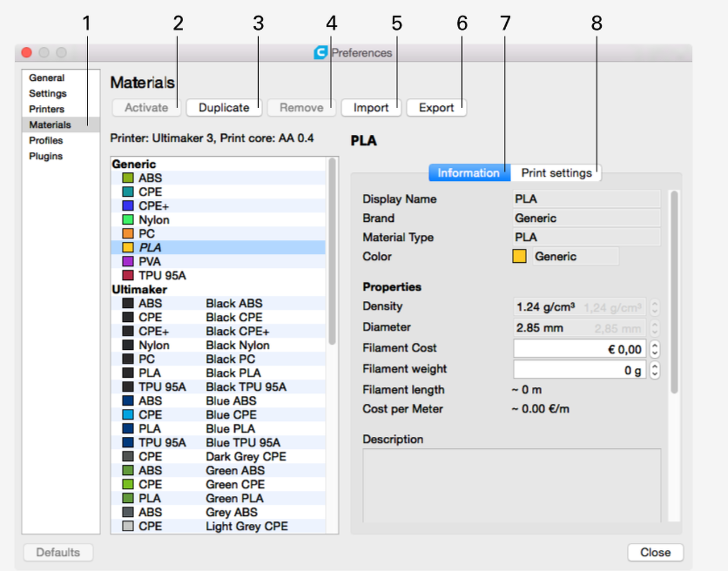Select the Black ABS material row
Image resolution: width=728 pixels, height=571 pixels.
pyautogui.click(x=218, y=303)
